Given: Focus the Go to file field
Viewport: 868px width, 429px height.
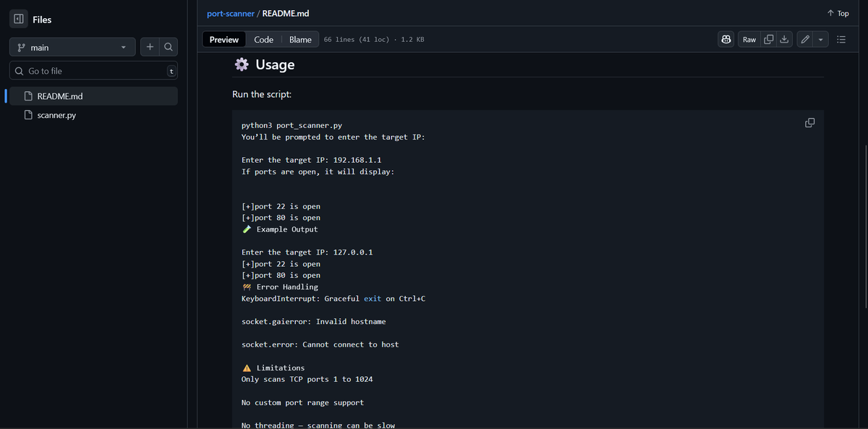Looking at the screenshot, I should (93, 71).
